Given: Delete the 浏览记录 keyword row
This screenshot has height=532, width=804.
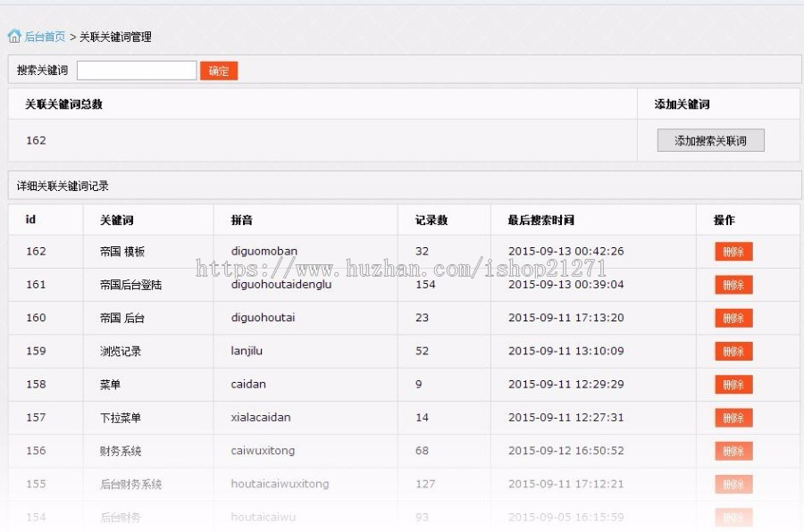Looking at the screenshot, I should (733, 352).
